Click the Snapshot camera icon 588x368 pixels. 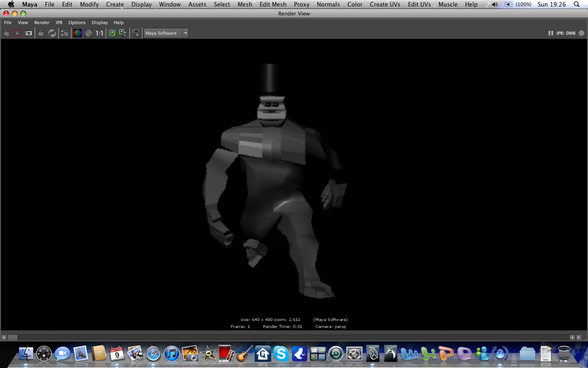[29, 33]
